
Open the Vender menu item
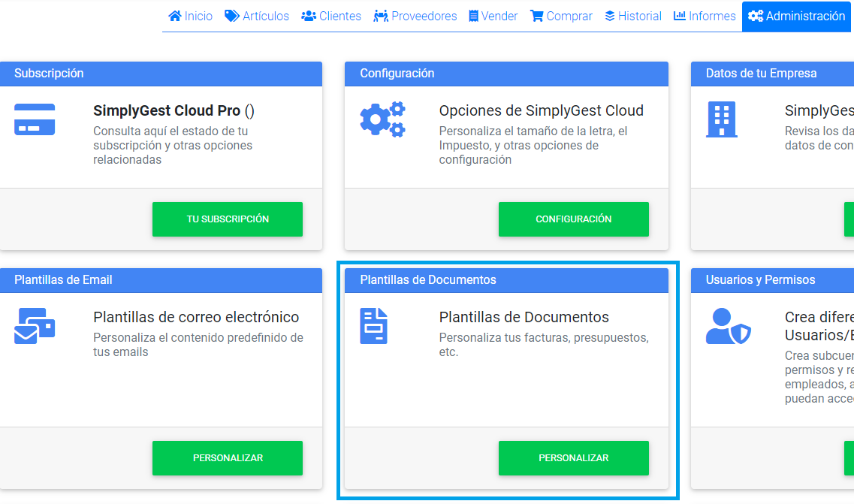pos(493,15)
